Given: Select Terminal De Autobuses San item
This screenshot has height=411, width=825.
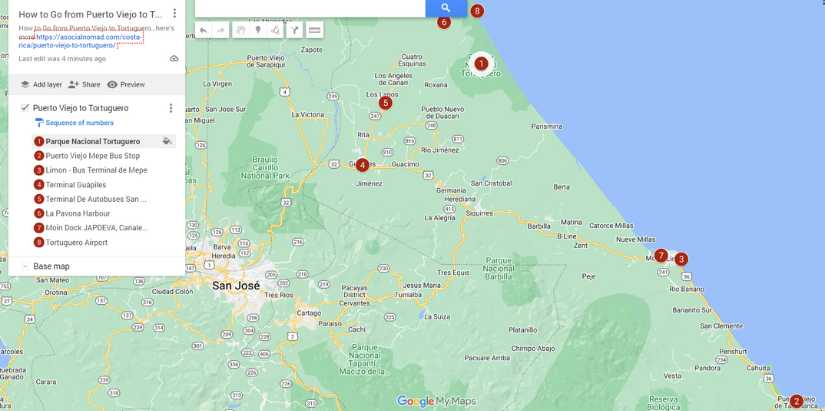Looking at the screenshot, I should (x=96, y=199).
